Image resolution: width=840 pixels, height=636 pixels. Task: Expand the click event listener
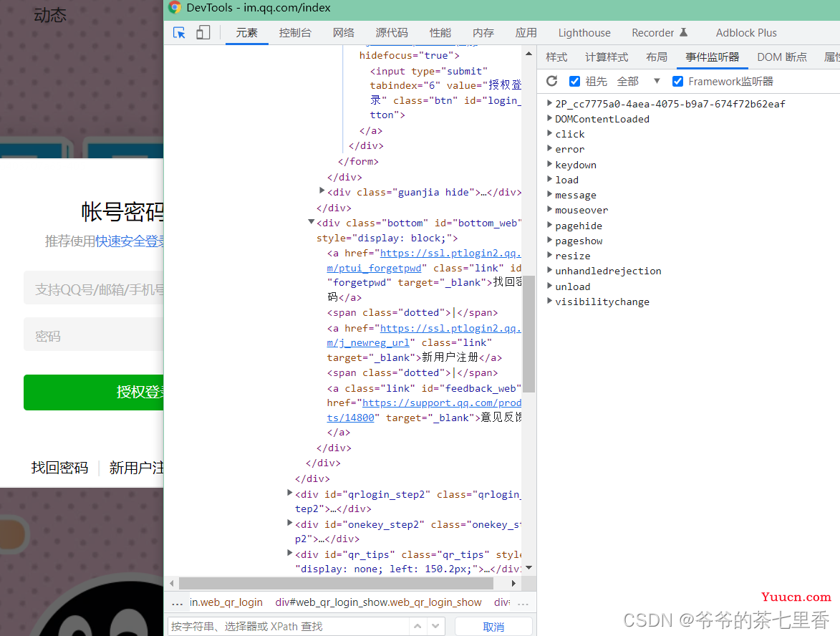pyautogui.click(x=550, y=133)
